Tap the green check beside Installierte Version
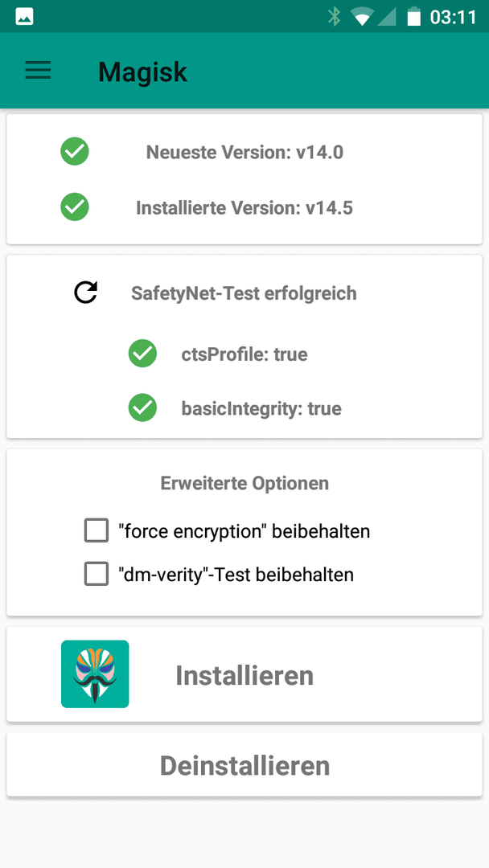 pos(75,207)
